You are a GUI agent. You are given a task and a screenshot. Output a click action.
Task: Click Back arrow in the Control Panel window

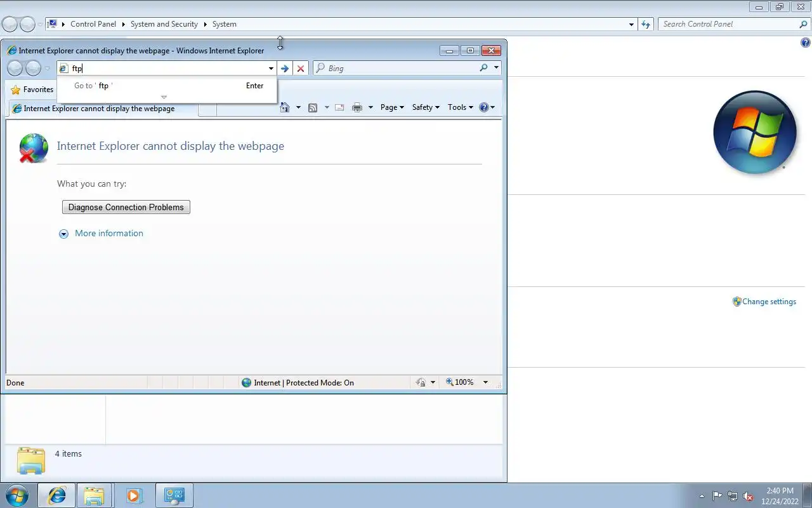[10, 25]
